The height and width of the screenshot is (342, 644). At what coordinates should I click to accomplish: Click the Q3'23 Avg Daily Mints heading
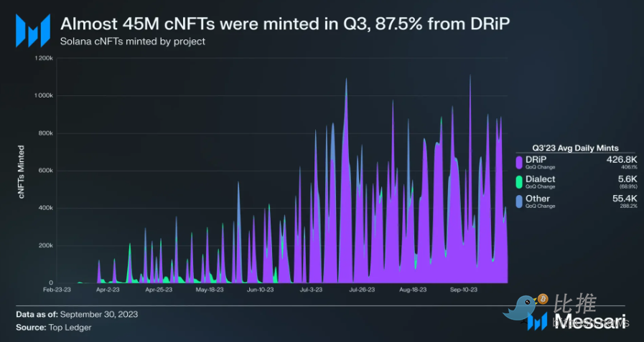coord(575,148)
